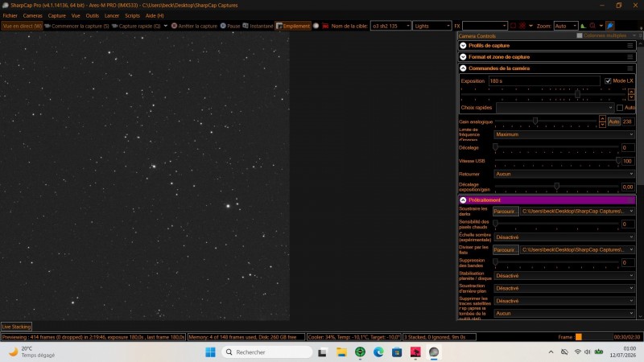Image resolution: width=644 pixels, height=362 pixels.
Task: Click the round white icon after Empilement
Action: [x=316, y=26]
